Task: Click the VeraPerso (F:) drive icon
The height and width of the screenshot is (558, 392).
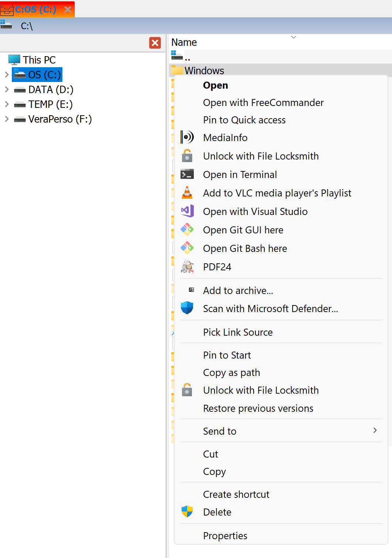Action: tap(20, 119)
